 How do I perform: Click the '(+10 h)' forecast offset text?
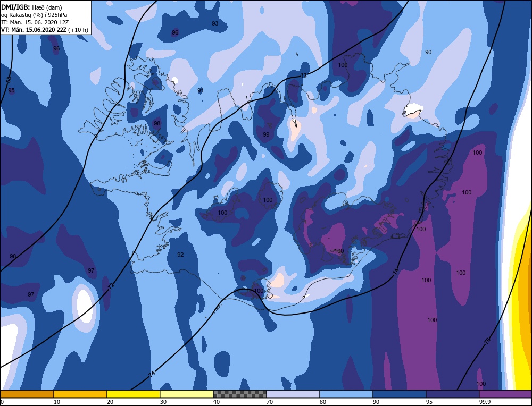click(x=78, y=30)
